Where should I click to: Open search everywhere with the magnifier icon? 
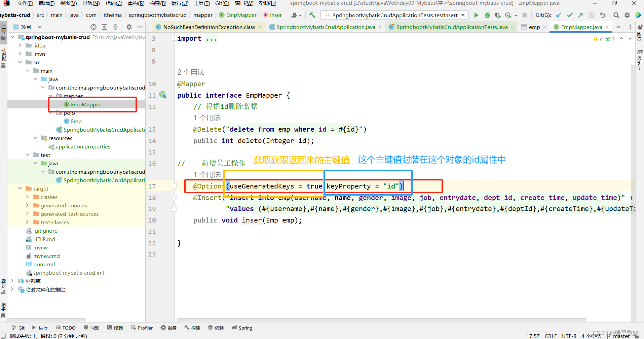(x=616, y=15)
